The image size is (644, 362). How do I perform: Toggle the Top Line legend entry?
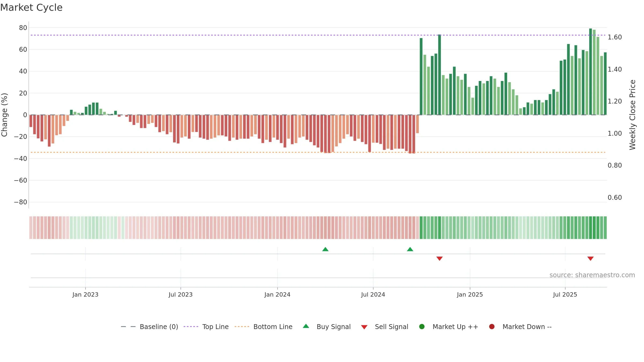click(206, 327)
